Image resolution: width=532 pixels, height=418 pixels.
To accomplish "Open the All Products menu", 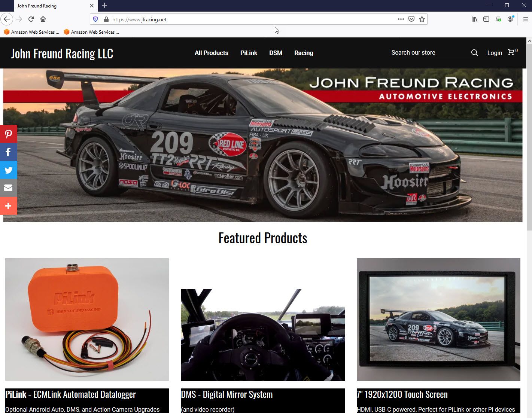I will 212,53.
